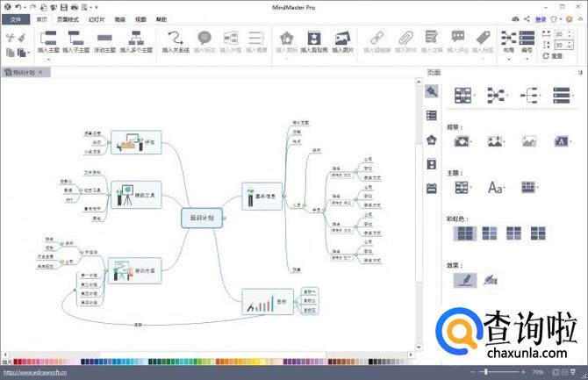The image size is (588, 380).
Task: Expand the paste icon dropdown arrow
Action: [x=28, y=53]
